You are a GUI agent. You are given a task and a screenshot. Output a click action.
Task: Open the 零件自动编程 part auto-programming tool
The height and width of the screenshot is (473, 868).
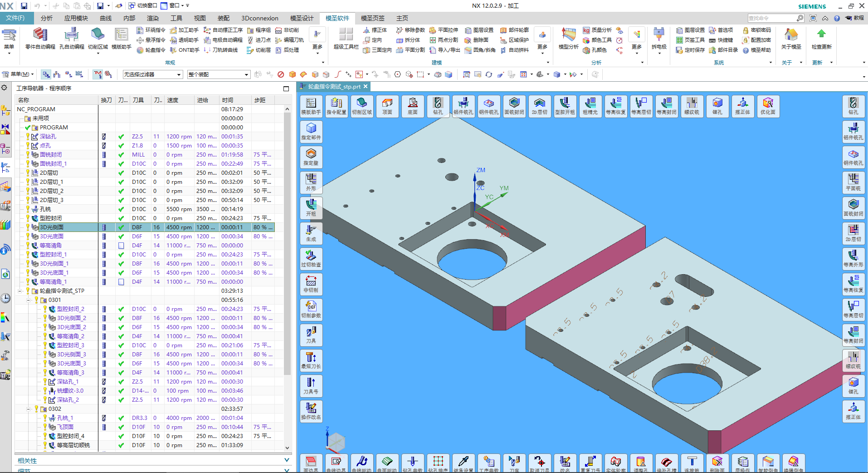pos(40,39)
